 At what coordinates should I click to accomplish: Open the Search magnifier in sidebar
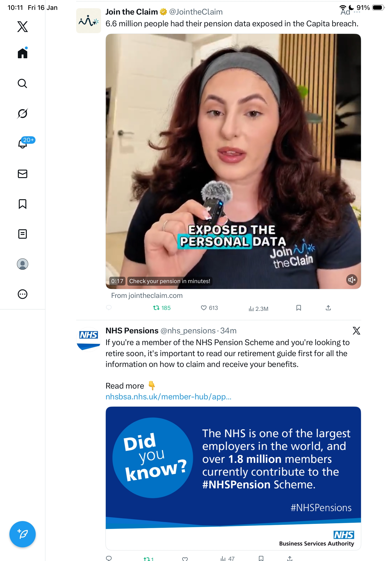coord(23,83)
